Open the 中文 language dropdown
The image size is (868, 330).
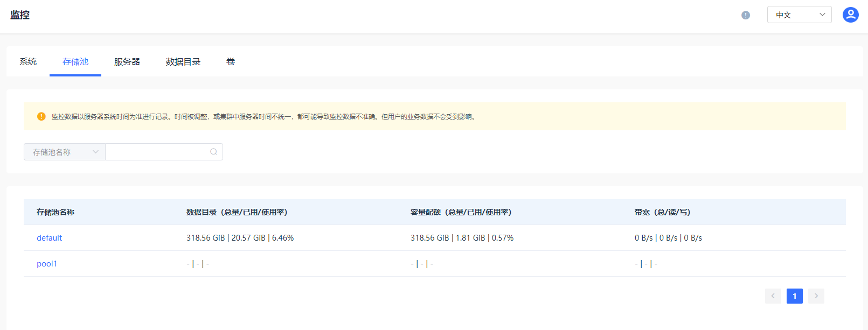tap(799, 15)
